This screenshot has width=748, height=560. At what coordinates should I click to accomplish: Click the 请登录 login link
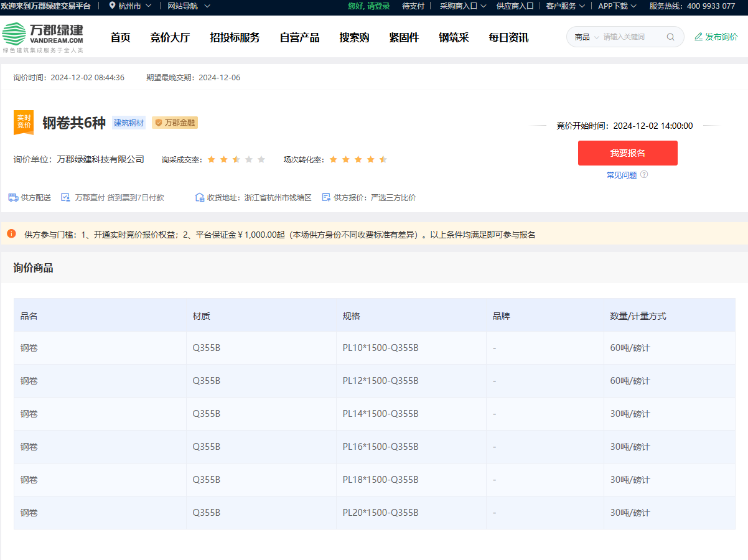tap(378, 6)
